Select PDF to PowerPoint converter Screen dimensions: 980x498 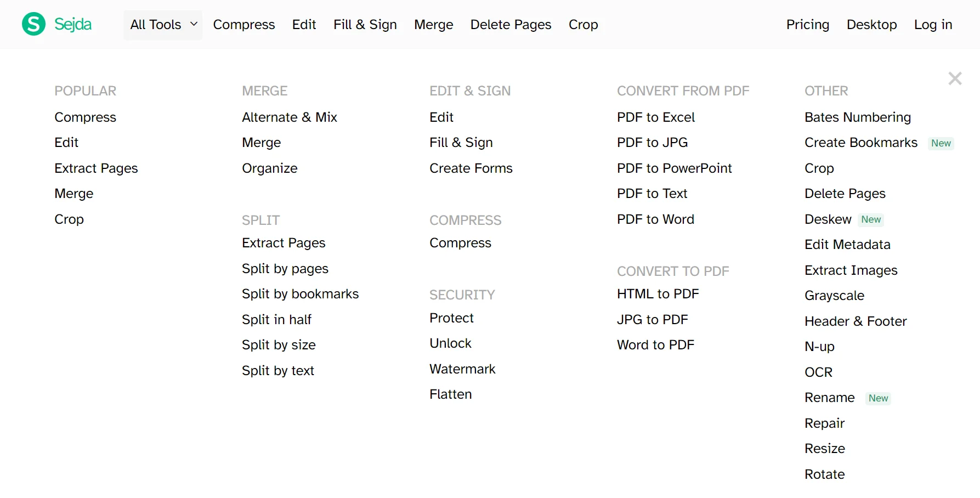(x=674, y=168)
